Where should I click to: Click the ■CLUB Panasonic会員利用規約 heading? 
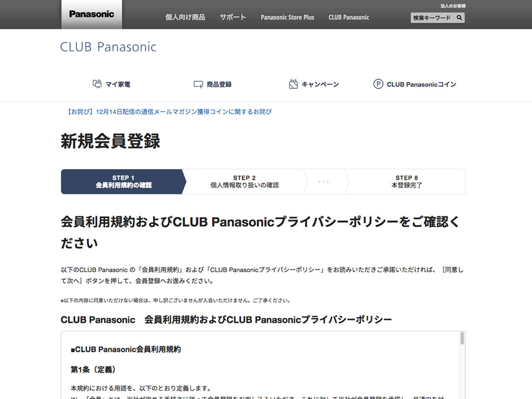pos(125,349)
